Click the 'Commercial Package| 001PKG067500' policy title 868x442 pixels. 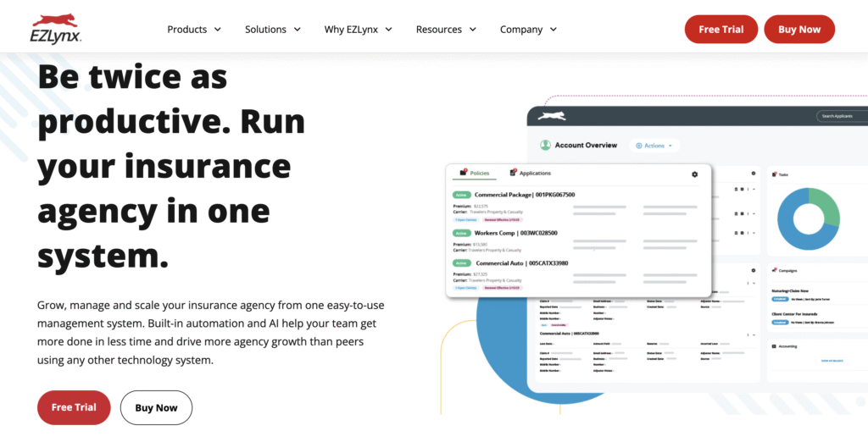pos(524,195)
